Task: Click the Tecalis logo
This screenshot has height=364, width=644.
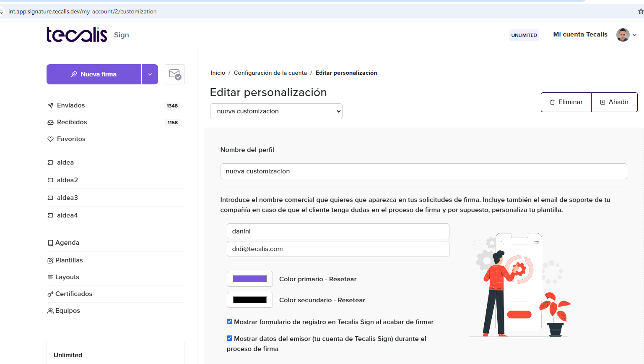Action: [77, 35]
